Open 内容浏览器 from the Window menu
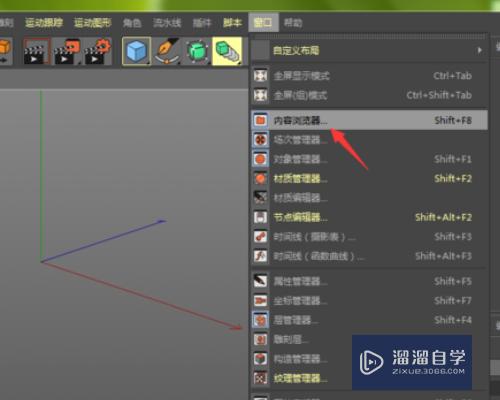 point(369,120)
